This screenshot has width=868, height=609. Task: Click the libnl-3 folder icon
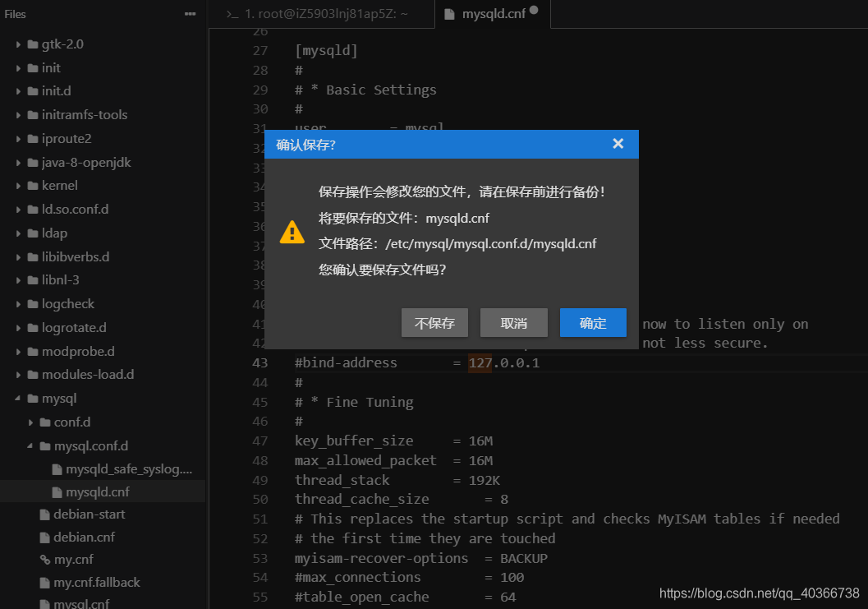coord(33,280)
